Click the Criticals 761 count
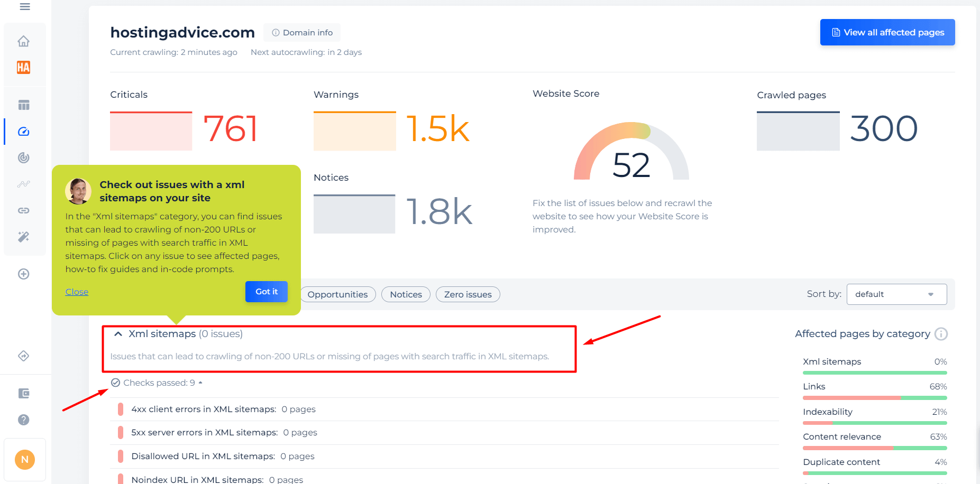980x484 pixels. (231, 129)
